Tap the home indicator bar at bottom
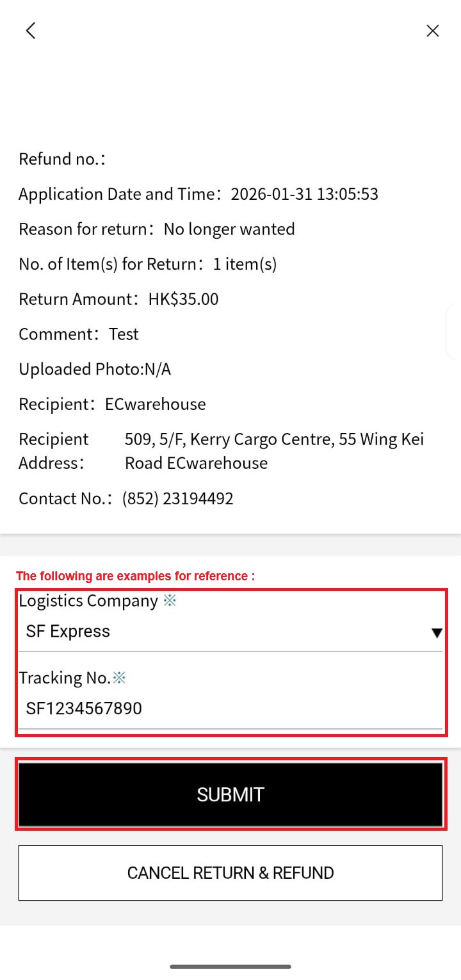The height and width of the screenshot is (980, 461). coord(230,967)
